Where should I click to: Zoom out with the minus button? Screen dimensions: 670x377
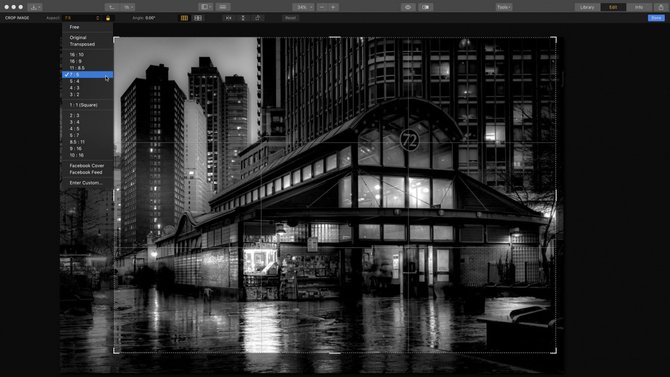322,7
